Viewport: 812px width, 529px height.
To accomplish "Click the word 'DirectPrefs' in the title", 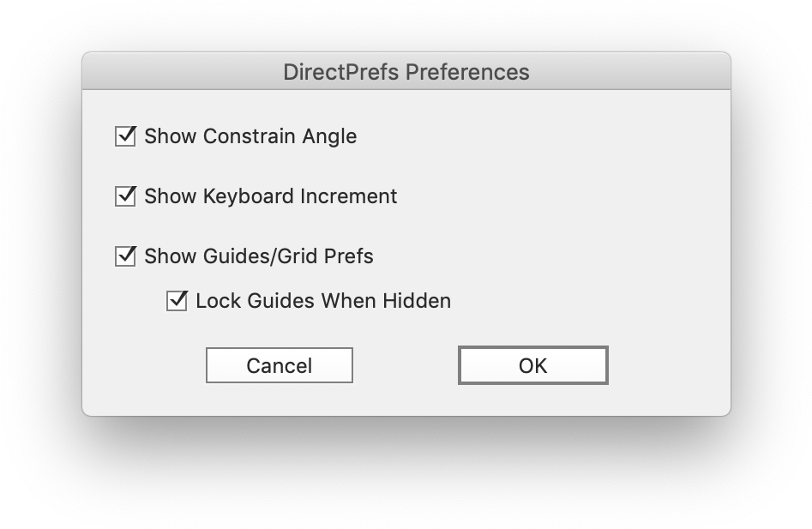I will pos(340,72).
